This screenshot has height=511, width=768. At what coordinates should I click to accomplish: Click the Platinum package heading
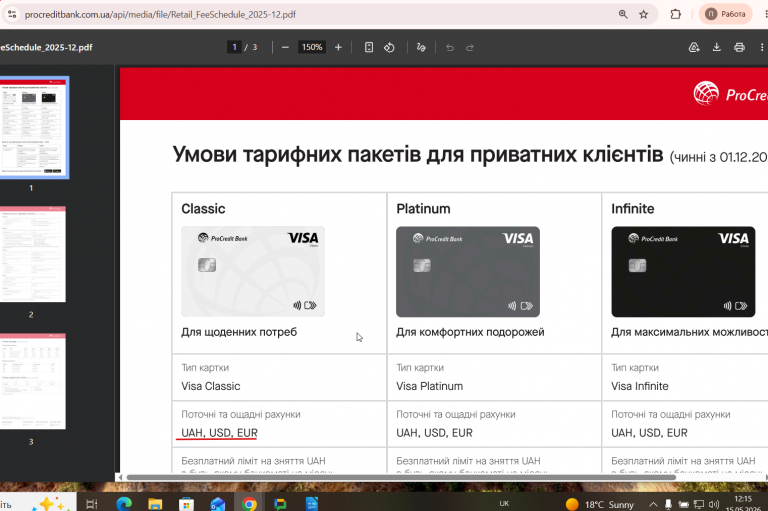(423, 209)
